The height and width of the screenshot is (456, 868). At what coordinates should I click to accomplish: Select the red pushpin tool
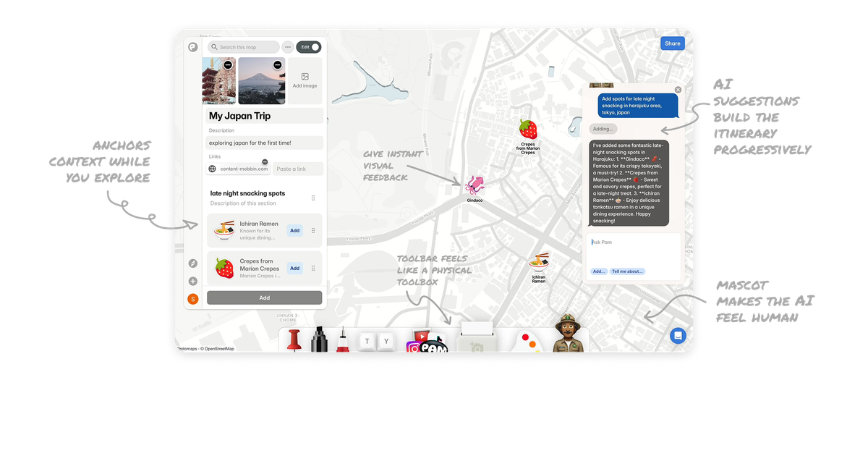[293, 340]
